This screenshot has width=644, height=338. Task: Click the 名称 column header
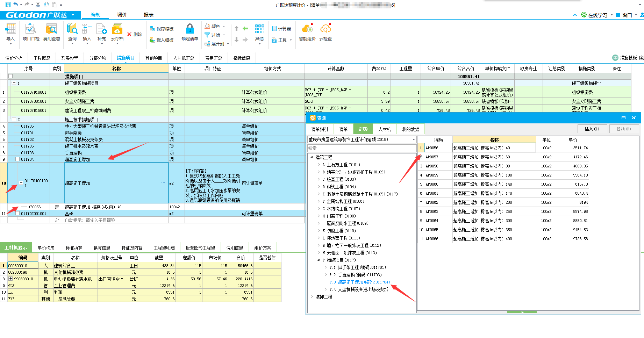pyautogui.click(x=116, y=69)
